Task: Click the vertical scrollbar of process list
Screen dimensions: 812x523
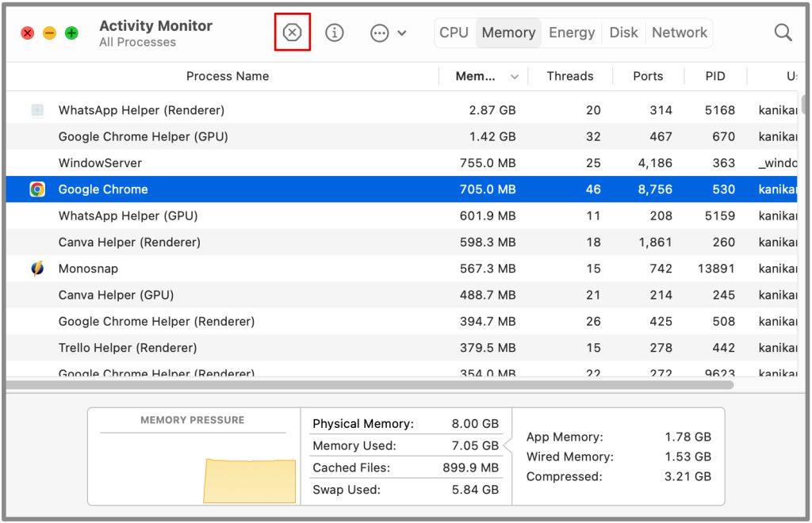Action: click(x=804, y=104)
